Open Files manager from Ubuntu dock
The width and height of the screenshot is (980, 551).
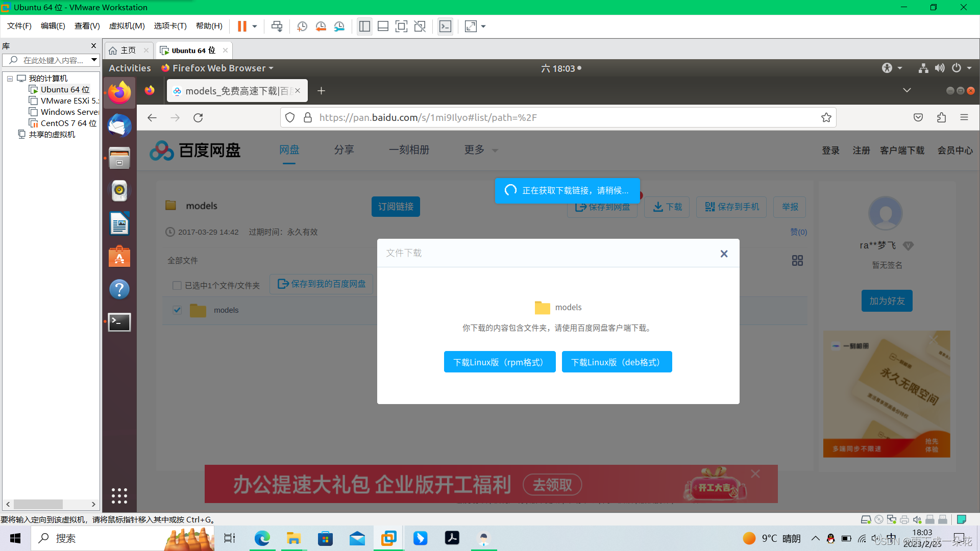(119, 158)
